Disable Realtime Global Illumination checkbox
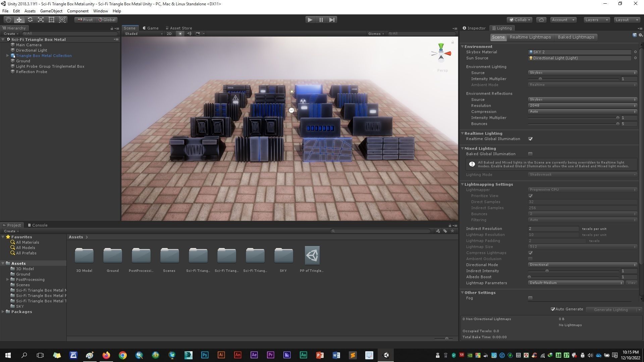Screen dimensions: 644x362 530,139
